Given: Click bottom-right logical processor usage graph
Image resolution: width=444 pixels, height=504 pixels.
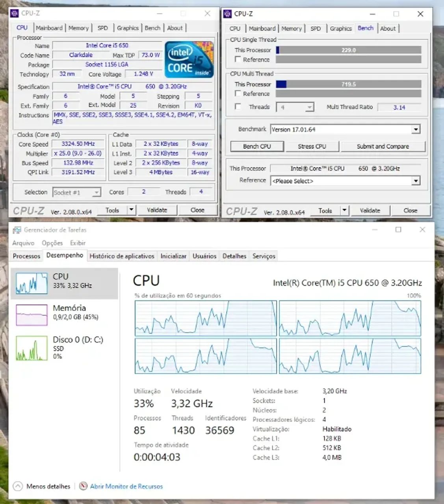Looking at the screenshot, I should (350, 356).
